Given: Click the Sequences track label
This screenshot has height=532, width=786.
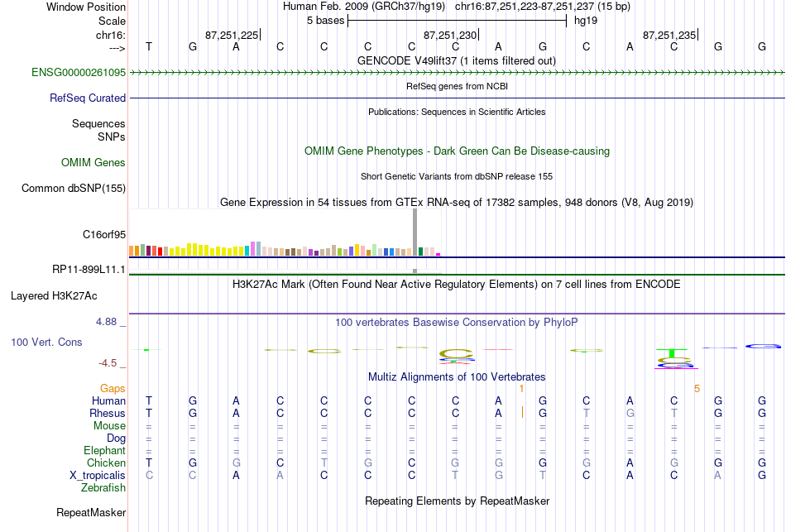Looking at the screenshot, I should (98, 123).
